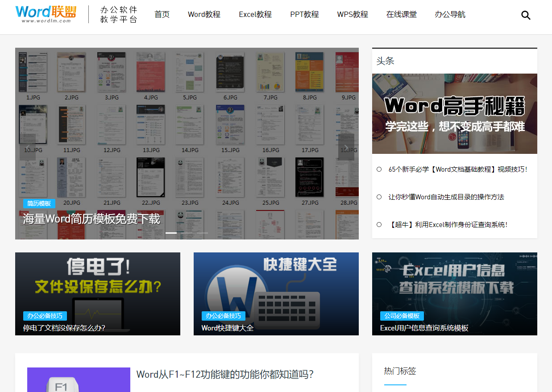This screenshot has height=392, width=552.
Task: Click the 公司必备模板 tag
Action: coord(402,316)
